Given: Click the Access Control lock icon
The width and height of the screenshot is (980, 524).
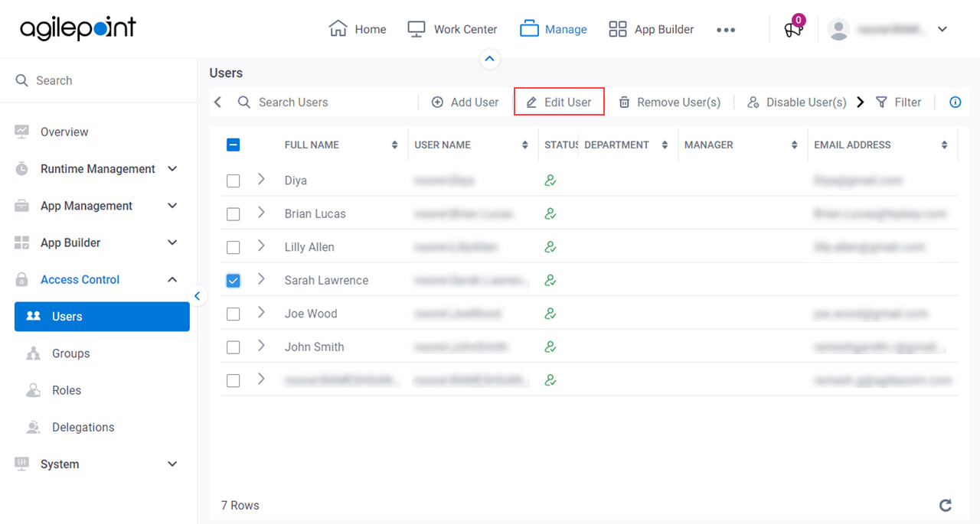Looking at the screenshot, I should pyautogui.click(x=21, y=280).
